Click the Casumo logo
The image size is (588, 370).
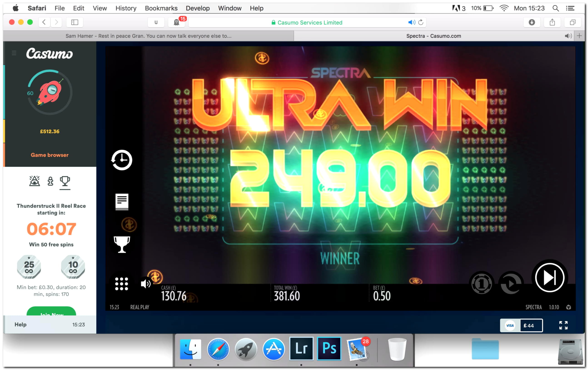point(50,53)
